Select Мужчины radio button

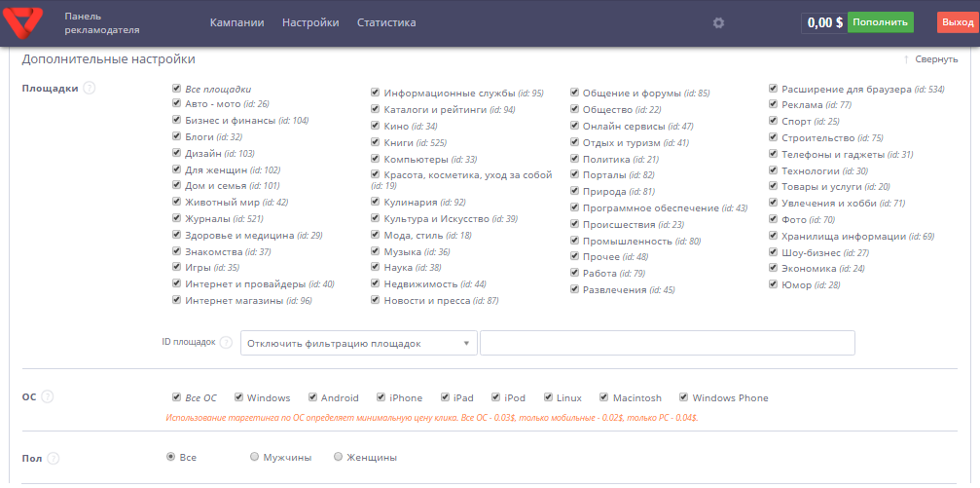click(254, 457)
